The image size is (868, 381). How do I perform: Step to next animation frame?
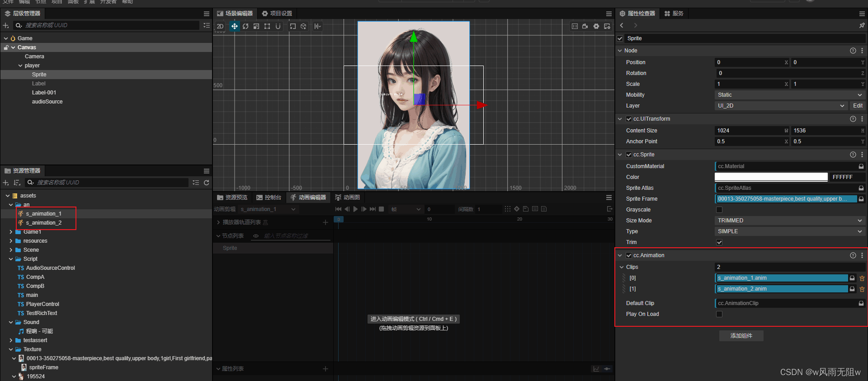pos(364,209)
